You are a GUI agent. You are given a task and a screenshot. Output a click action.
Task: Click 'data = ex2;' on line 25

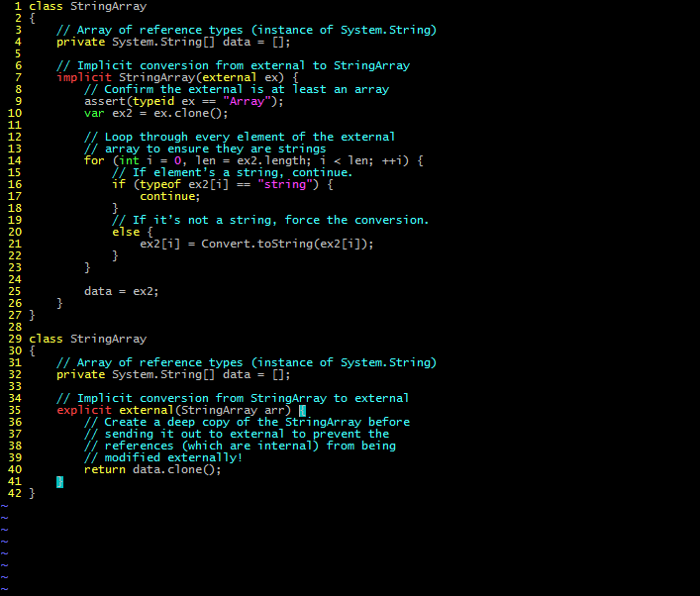(x=122, y=291)
